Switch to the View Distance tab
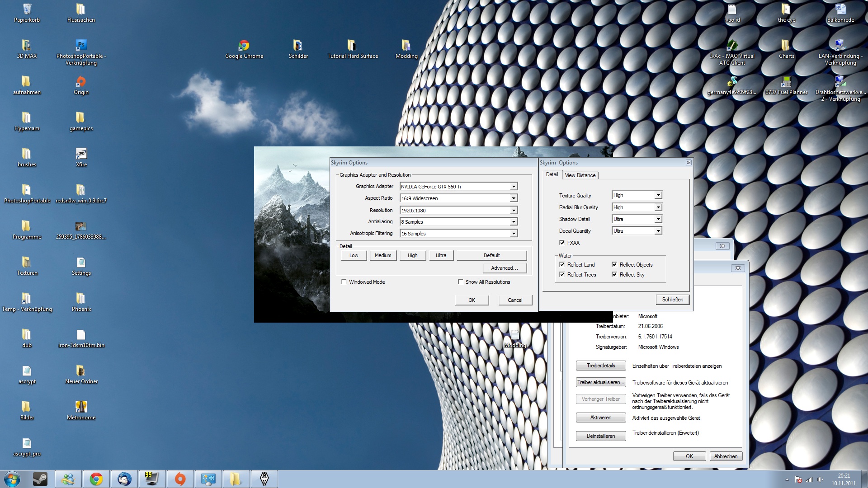This screenshot has width=868, height=488. click(580, 175)
